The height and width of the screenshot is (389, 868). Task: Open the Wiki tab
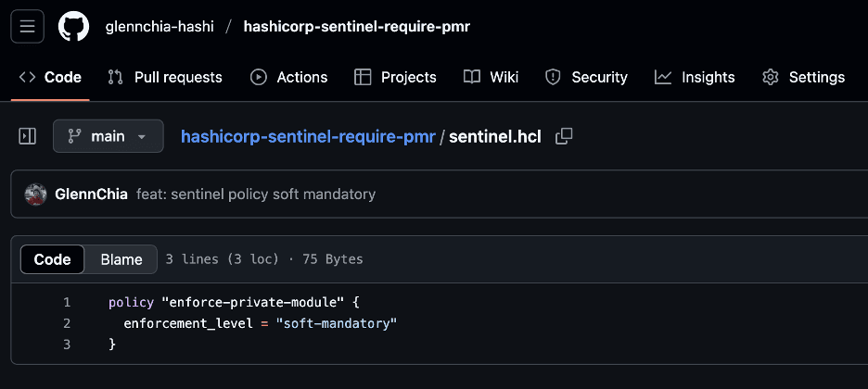491,78
